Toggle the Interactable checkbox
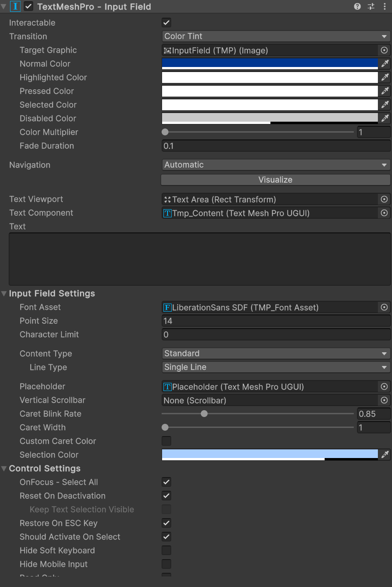This screenshot has height=587, width=392. (167, 23)
